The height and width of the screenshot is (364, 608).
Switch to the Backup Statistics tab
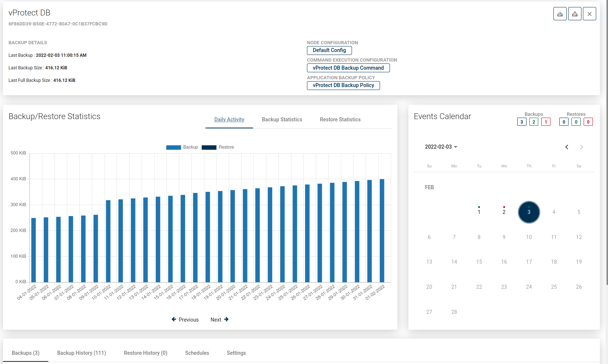point(282,119)
